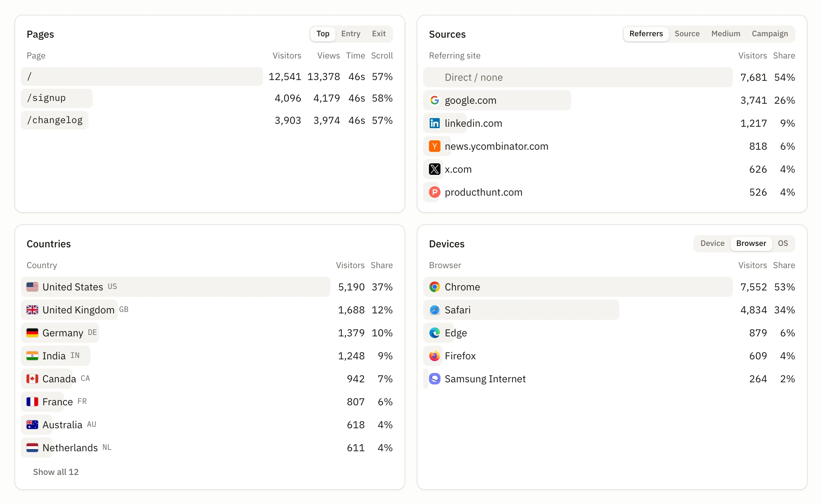Click the United Kingdom flag icon
Viewport: 822px width, 504px height.
tap(32, 310)
